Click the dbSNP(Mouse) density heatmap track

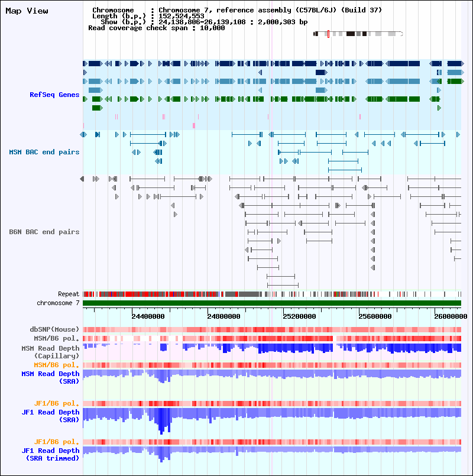(272, 329)
